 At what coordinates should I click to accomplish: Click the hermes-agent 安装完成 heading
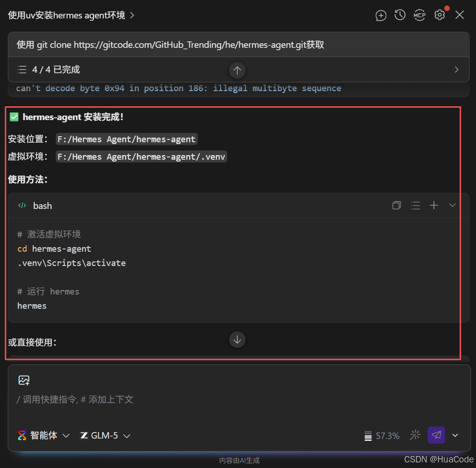(x=73, y=117)
